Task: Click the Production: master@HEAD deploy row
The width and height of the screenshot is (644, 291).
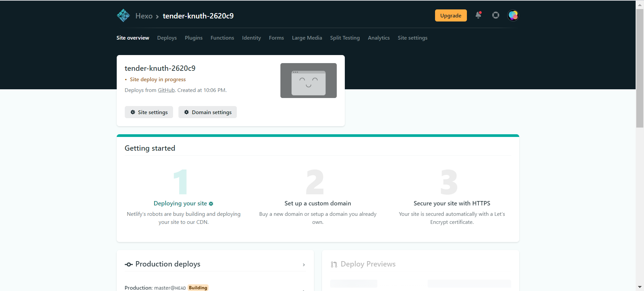Action: pos(215,288)
